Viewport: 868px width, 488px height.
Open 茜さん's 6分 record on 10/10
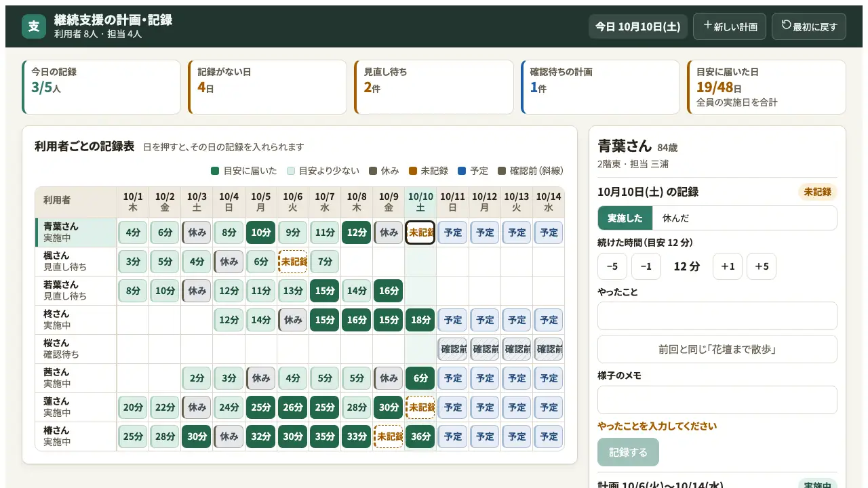click(420, 378)
